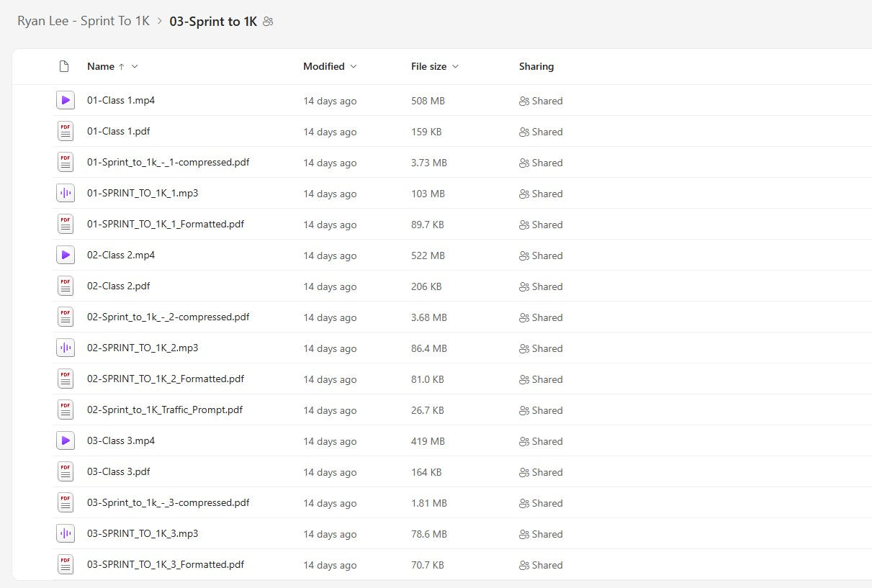Click the video icon for 03-Class 3.mp4

(x=66, y=441)
